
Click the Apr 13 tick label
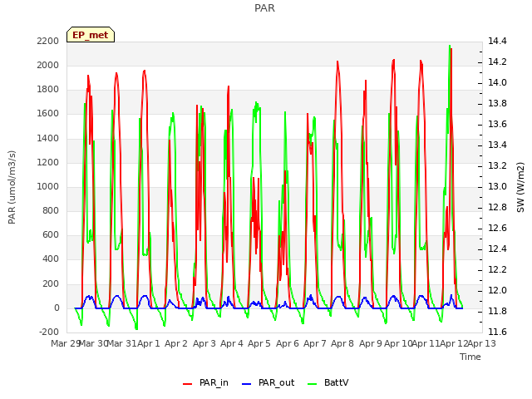tap(482, 343)
